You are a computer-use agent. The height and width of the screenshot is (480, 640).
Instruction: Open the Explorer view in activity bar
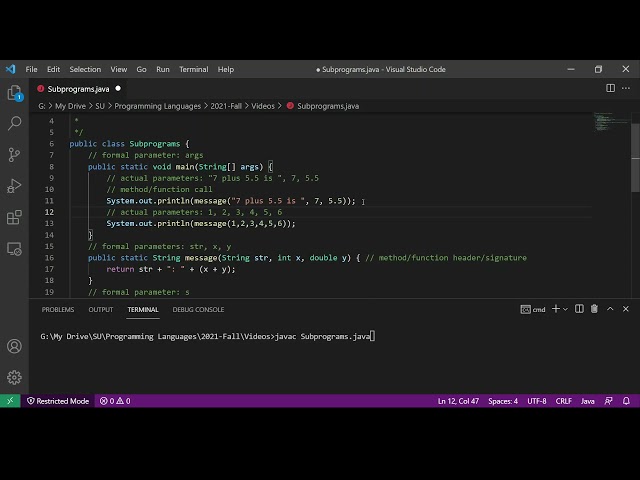15,93
